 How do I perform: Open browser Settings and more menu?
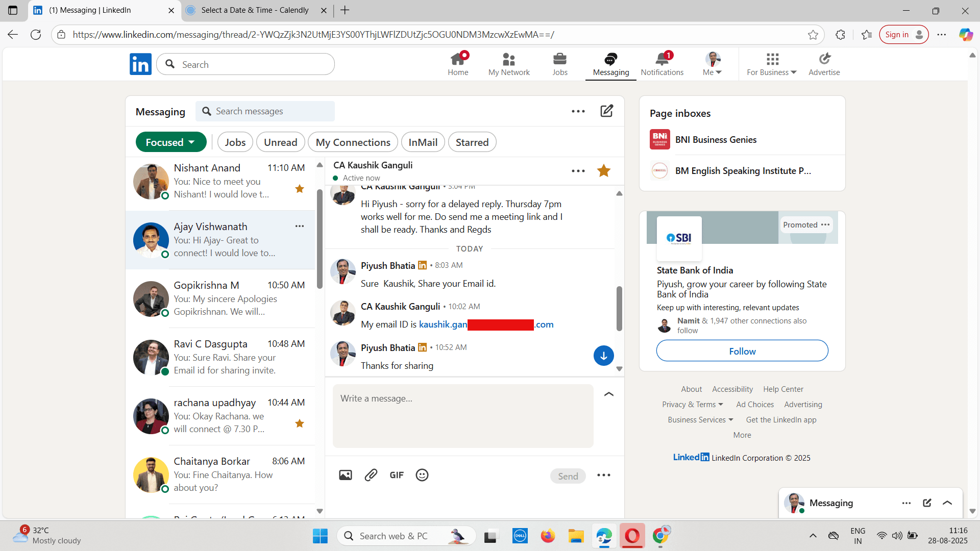point(942,35)
